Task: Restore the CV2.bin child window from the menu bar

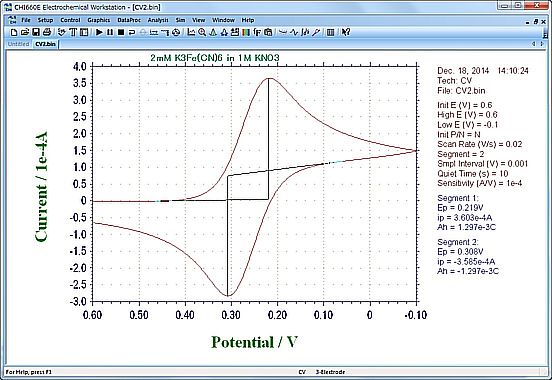Action: [536, 22]
